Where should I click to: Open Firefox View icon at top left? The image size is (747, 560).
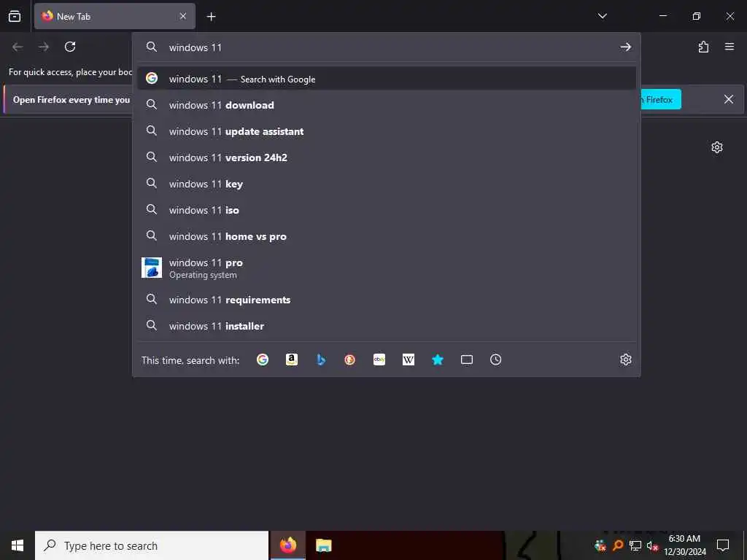point(15,16)
